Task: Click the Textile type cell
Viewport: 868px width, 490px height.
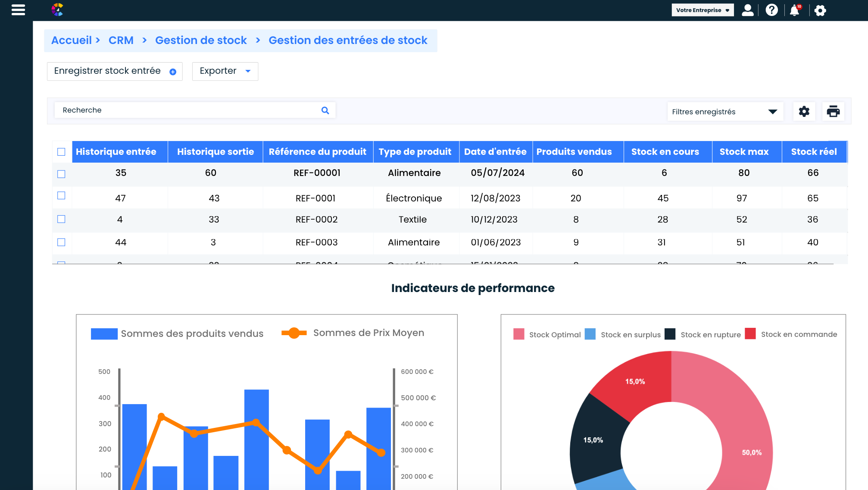Action: coord(412,220)
